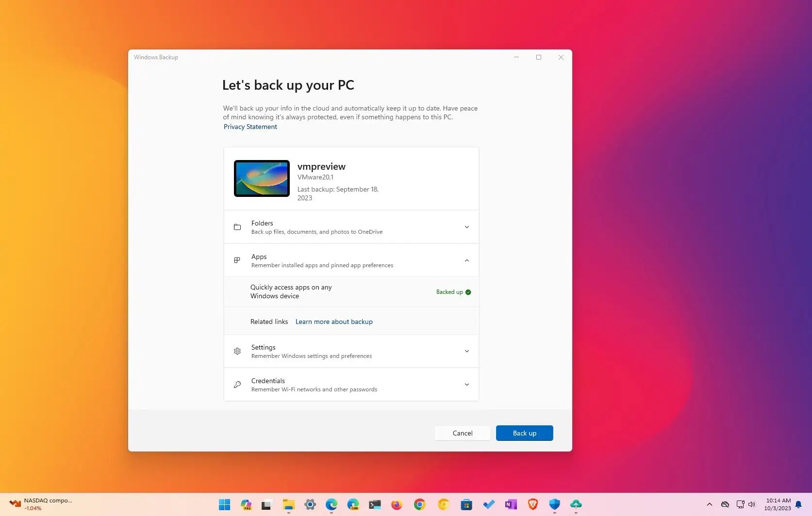The width and height of the screenshot is (812, 516).
Task: Click the Credentials key icon
Action: tap(237, 384)
